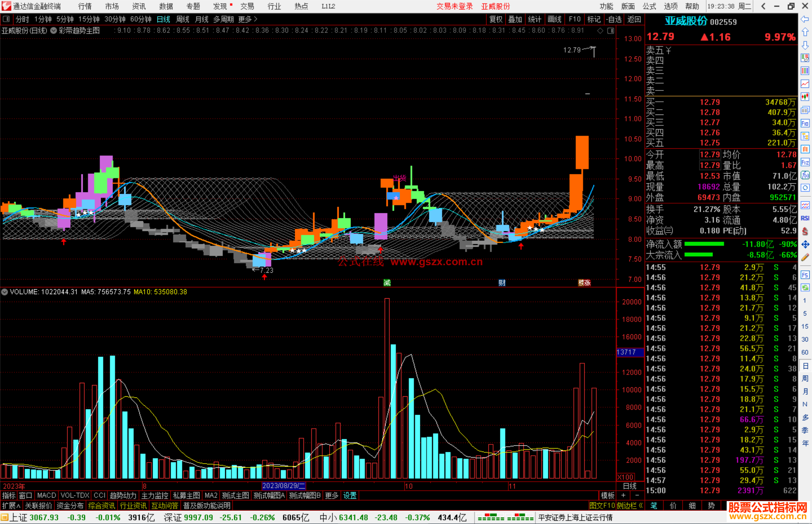This screenshot has height=524, width=812.
Task: Click the green 净流入额 progress bar
Action: pos(704,244)
